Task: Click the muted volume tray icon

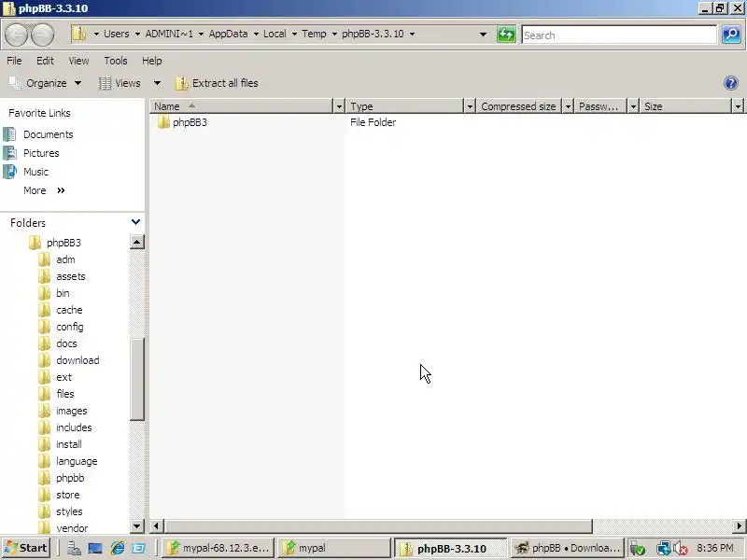Action: [x=681, y=549]
